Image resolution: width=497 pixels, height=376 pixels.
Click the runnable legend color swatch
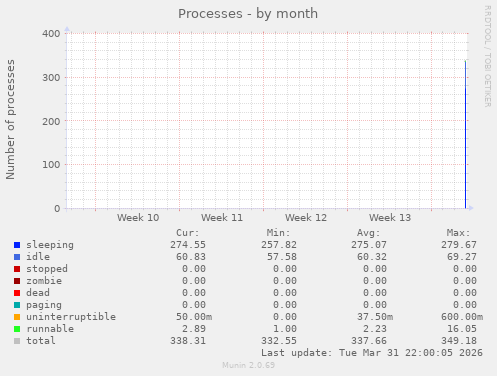[17, 329]
